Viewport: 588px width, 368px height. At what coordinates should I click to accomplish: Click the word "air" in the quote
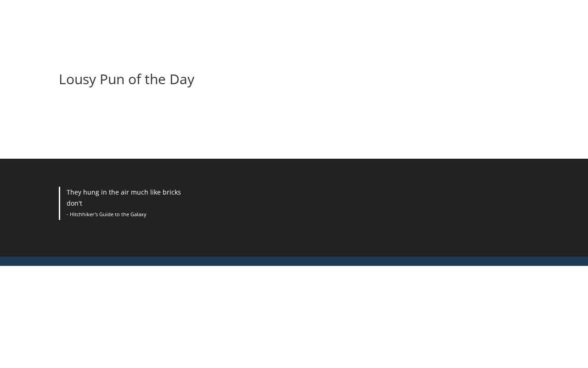point(125,192)
